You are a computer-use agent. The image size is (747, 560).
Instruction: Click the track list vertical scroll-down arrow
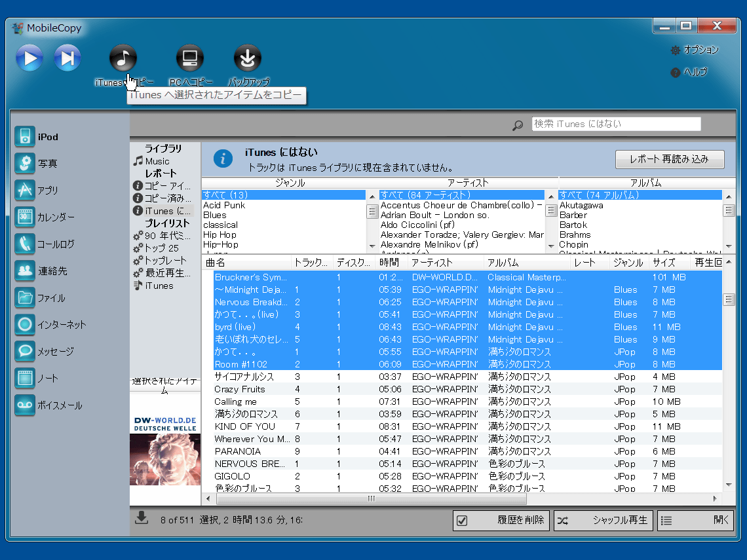(729, 485)
